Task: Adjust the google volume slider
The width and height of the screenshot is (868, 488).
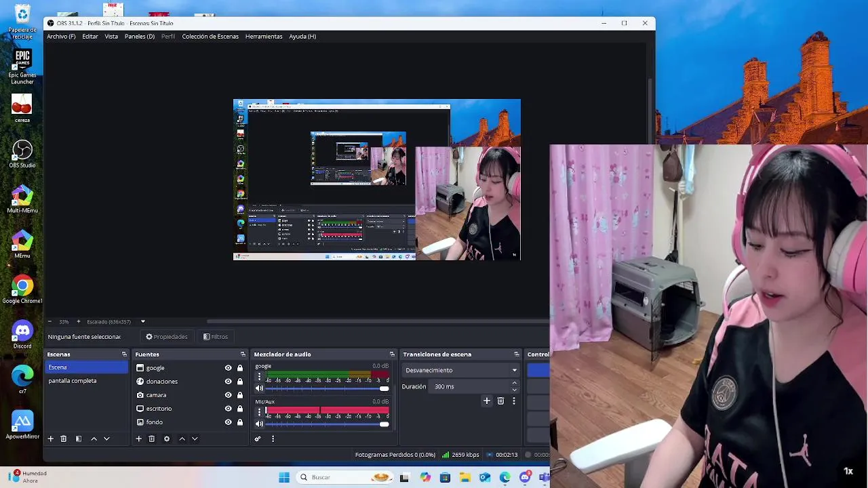Action: tap(328, 388)
